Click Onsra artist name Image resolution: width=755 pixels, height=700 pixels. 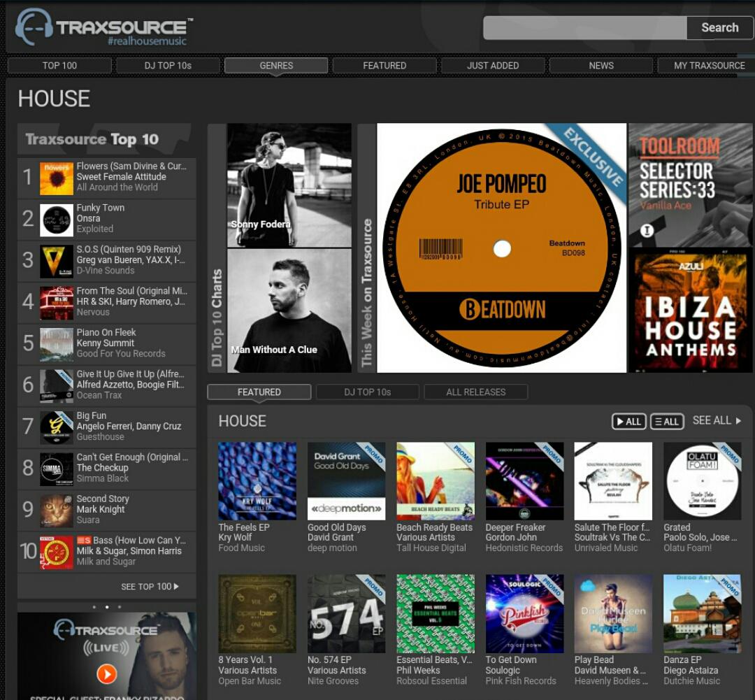pyautogui.click(x=88, y=218)
